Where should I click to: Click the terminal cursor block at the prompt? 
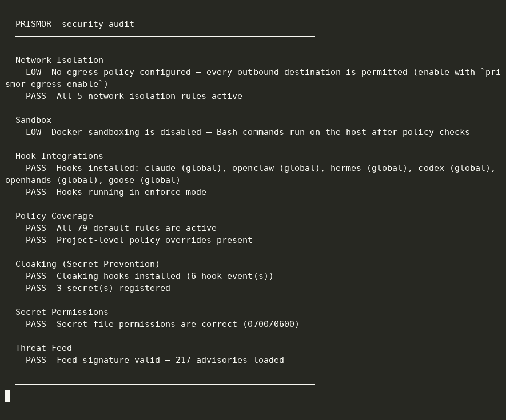[x=8, y=396]
